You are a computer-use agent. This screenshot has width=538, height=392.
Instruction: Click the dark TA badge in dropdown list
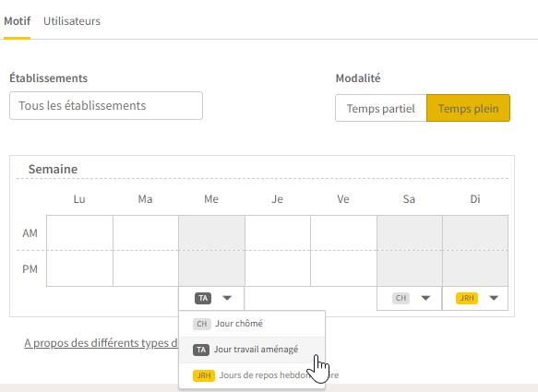point(201,350)
